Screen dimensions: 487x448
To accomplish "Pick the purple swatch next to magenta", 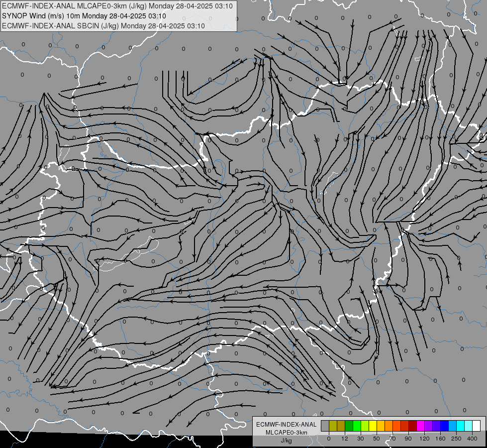I will [429, 426].
